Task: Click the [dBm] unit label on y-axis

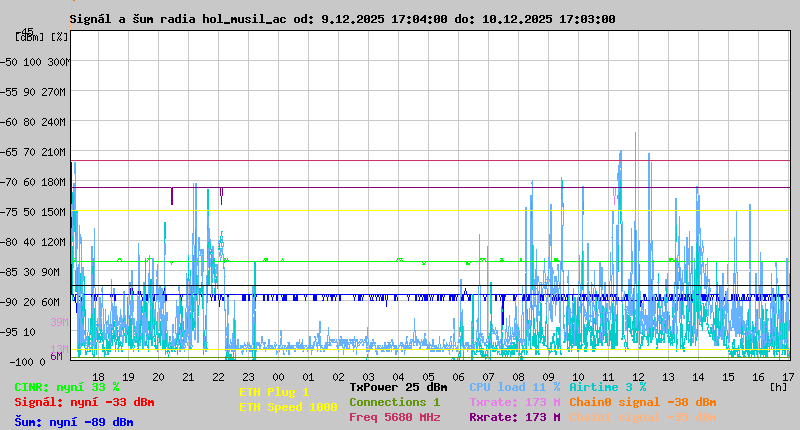Action: coord(30,37)
